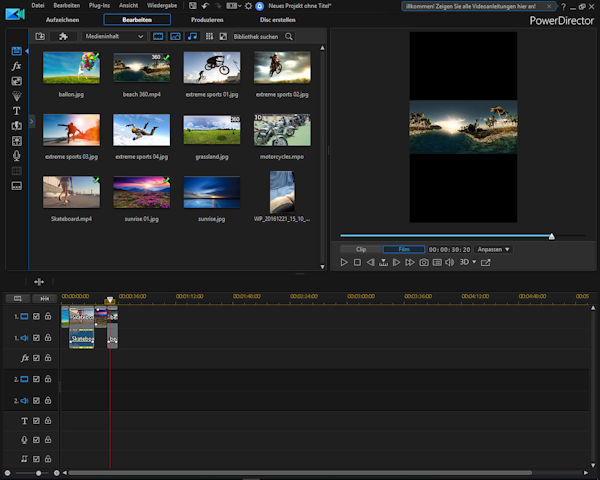Click the preview quality/display options icon
Image resolution: width=600 pixels, height=480 pixels.
click(x=437, y=262)
